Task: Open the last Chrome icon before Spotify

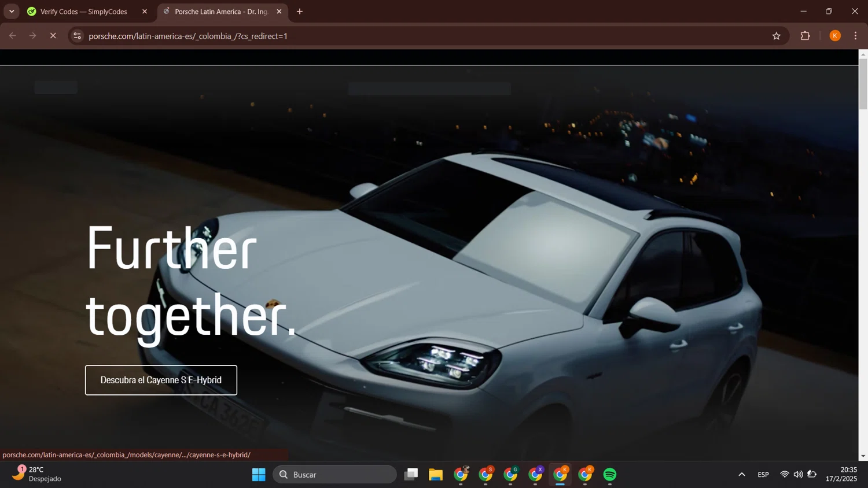Action: coord(585,475)
